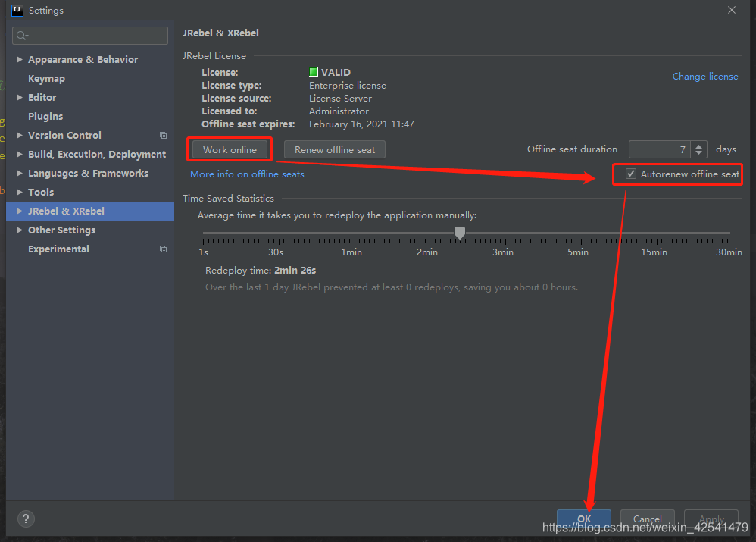
Task: Open the Change license link
Action: (x=705, y=76)
